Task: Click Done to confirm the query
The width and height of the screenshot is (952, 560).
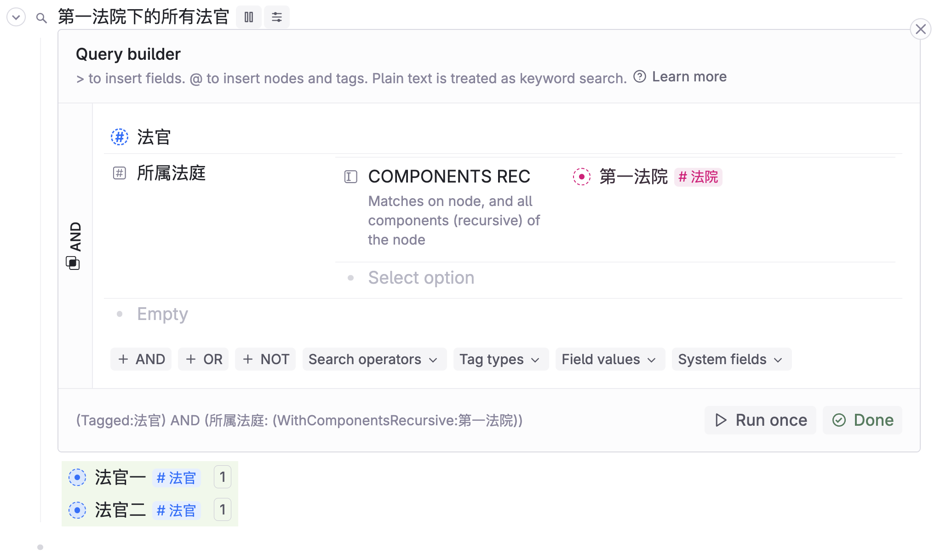Action: coord(862,420)
